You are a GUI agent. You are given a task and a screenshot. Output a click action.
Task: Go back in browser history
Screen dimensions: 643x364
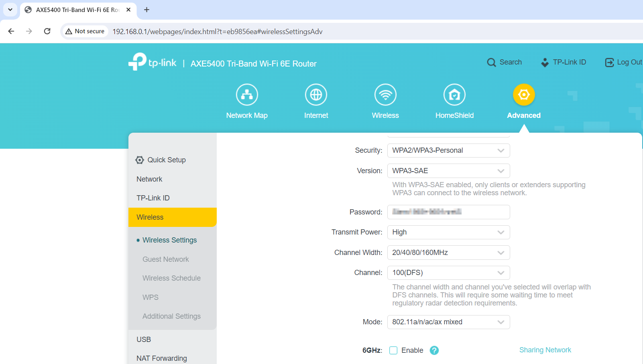11,31
